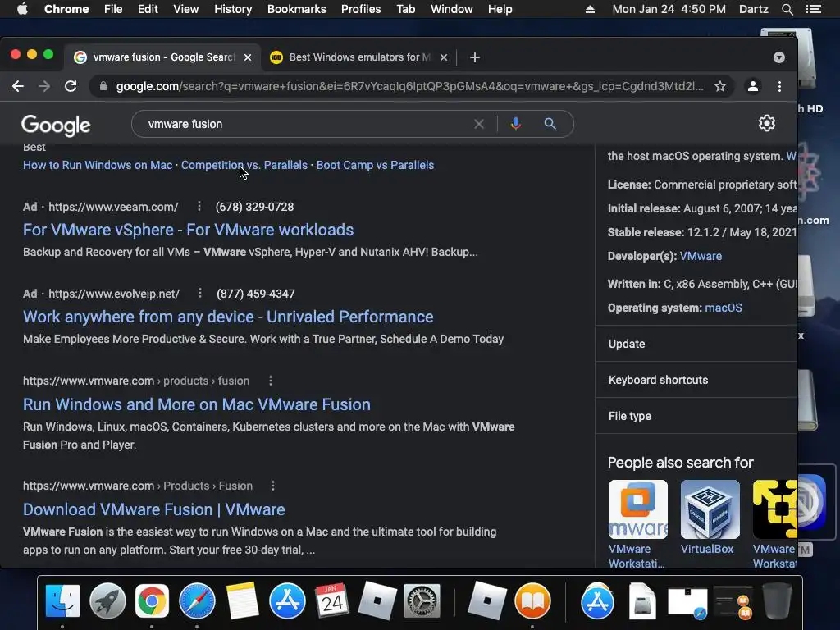840x630 pixels.
Task: Go back to the previous page
Action: (18, 86)
